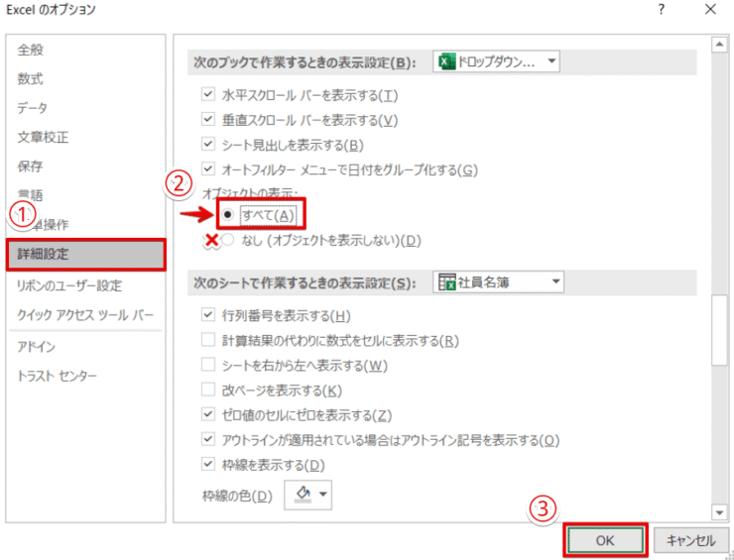This screenshot has height=560, width=734.
Task: Click the 枠線の色(D) label
Action: [237, 496]
